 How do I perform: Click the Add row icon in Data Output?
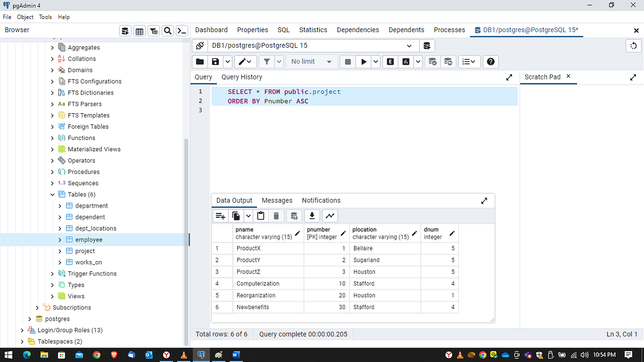tap(221, 216)
